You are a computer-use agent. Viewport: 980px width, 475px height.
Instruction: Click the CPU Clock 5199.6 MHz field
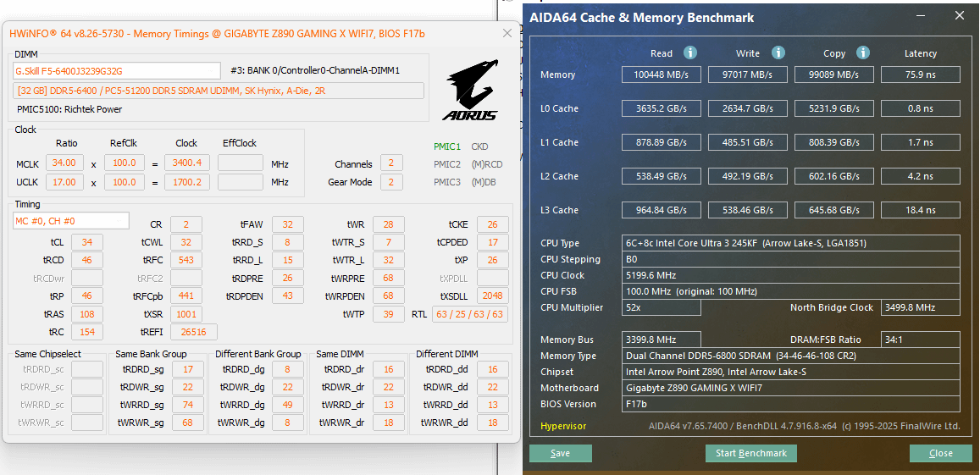click(x=791, y=276)
